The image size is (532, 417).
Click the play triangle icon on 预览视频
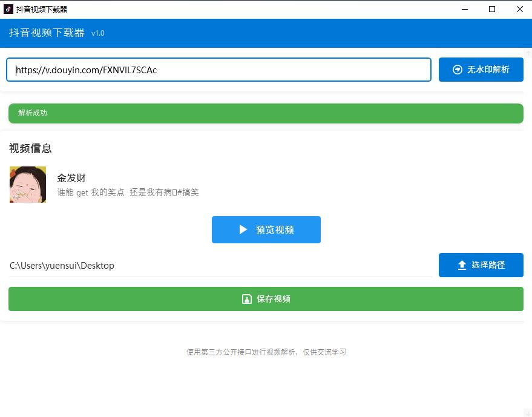pyautogui.click(x=243, y=229)
